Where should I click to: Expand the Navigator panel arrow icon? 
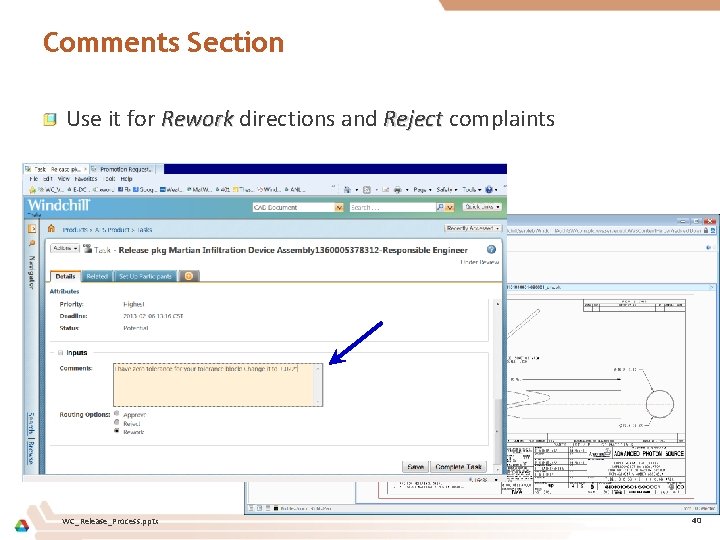(31, 229)
